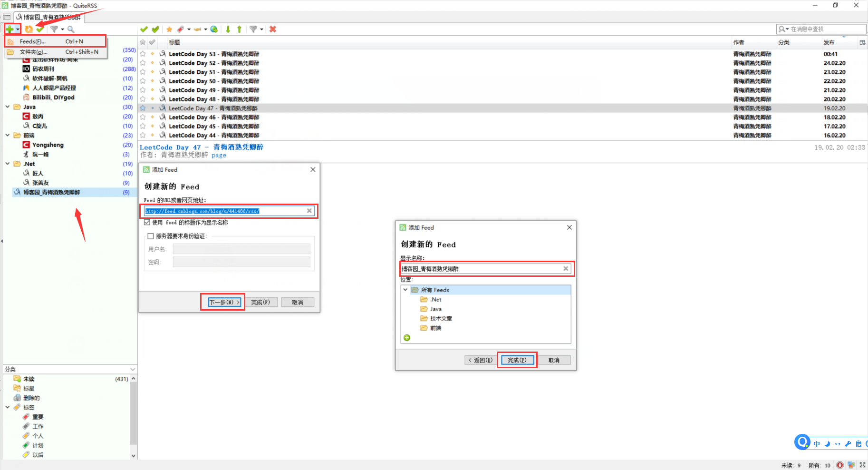This screenshot has height=470, width=868.
Task: Click in the 在消息中查找 search field
Action: (x=826, y=29)
